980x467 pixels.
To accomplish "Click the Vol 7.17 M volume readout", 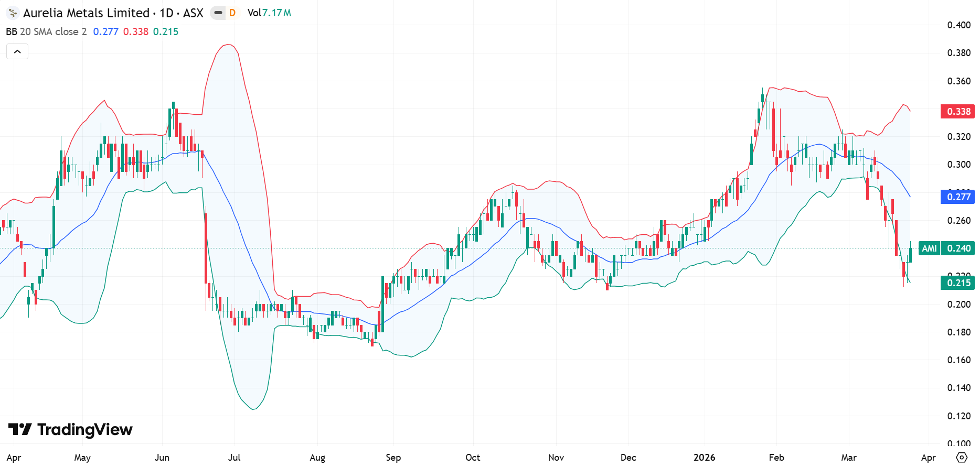I will (269, 13).
